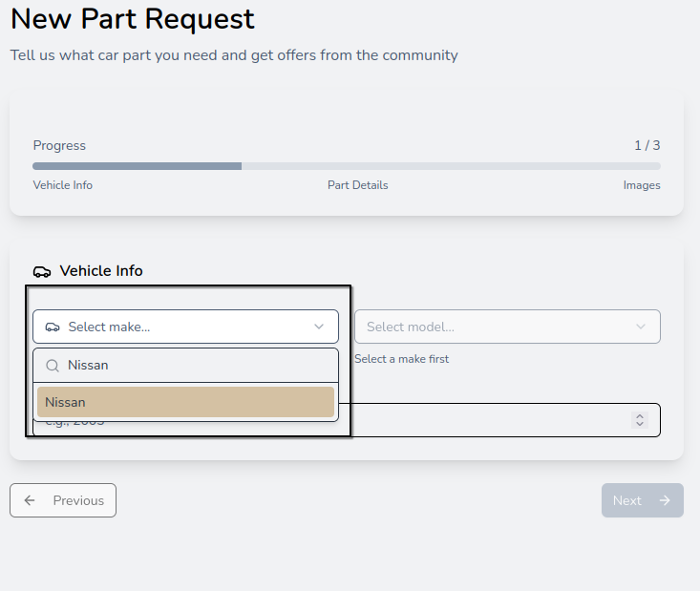Click the car icon in Select make
Viewport: 700px width, 591px height.
53,327
